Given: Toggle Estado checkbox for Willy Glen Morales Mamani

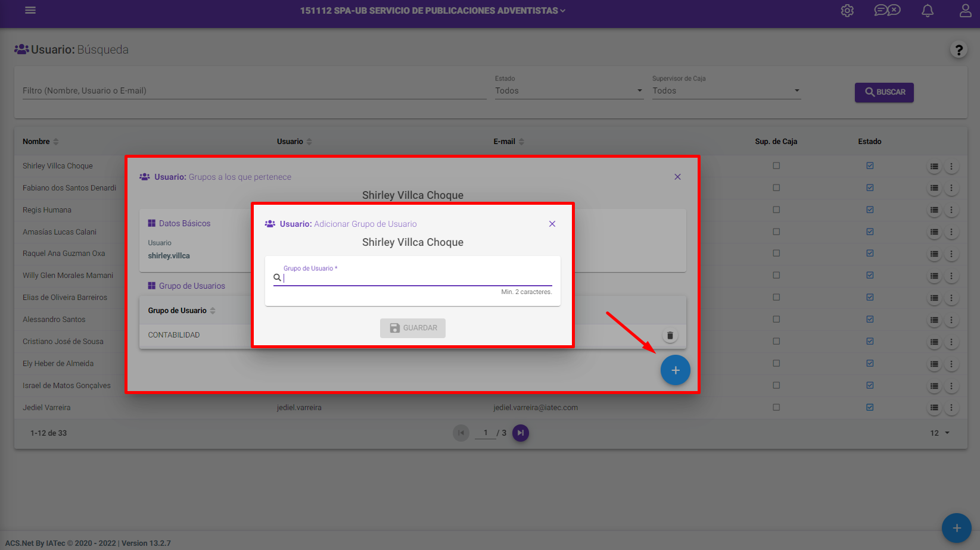Looking at the screenshot, I should pyautogui.click(x=870, y=276).
